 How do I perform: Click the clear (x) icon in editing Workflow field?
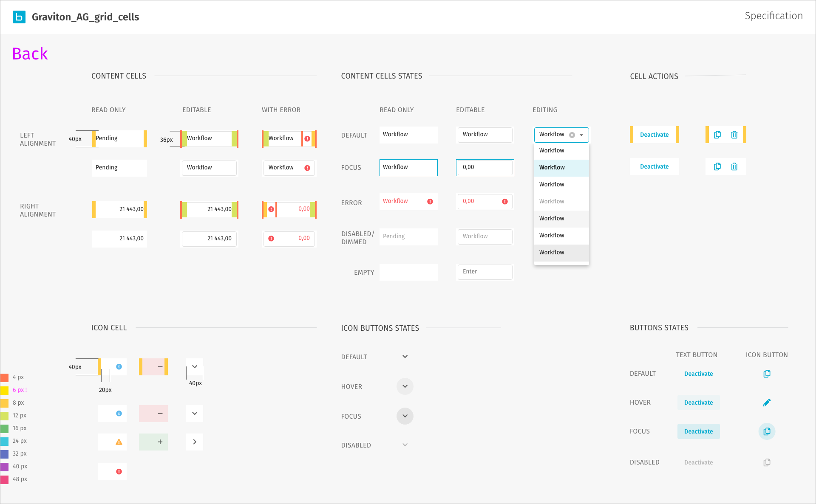point(572,135)
